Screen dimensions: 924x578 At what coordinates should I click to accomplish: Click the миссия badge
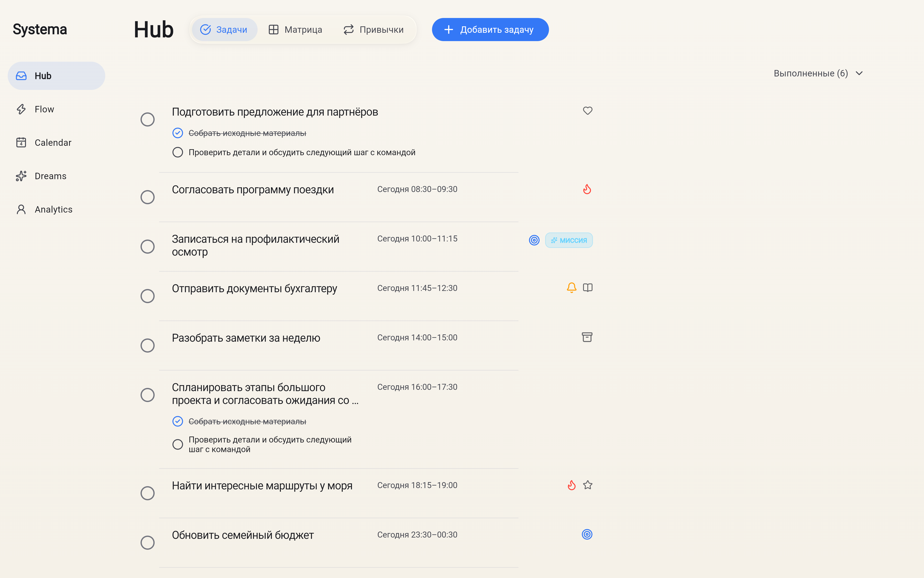click(x=569, y=240)
